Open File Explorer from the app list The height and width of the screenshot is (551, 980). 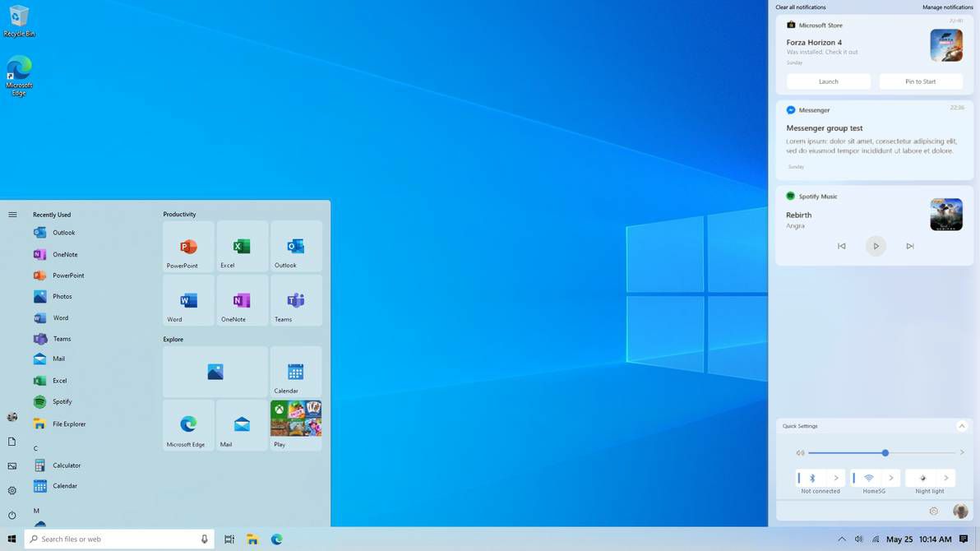(x=59, y=424)
